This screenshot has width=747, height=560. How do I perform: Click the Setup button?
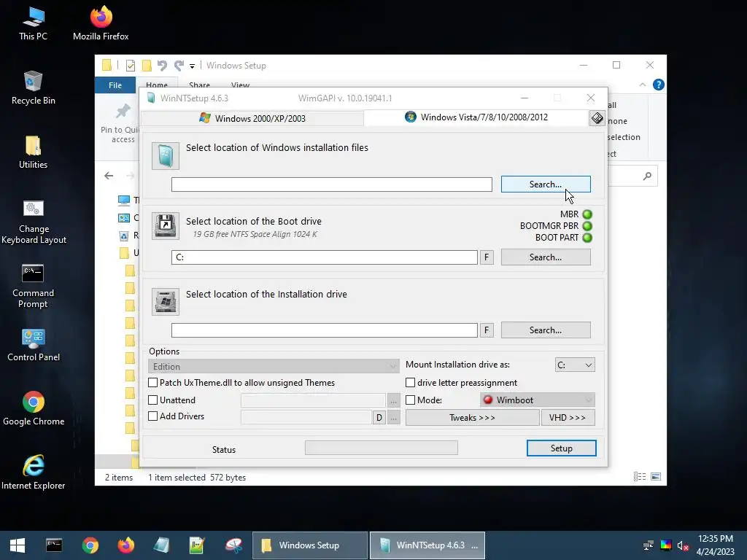coord(561,448)
